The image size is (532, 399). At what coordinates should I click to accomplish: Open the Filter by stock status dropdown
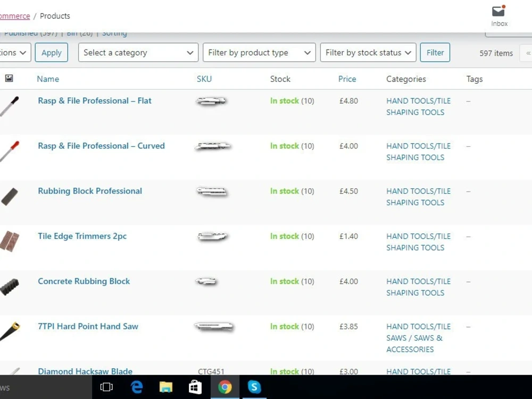(368, 53)
